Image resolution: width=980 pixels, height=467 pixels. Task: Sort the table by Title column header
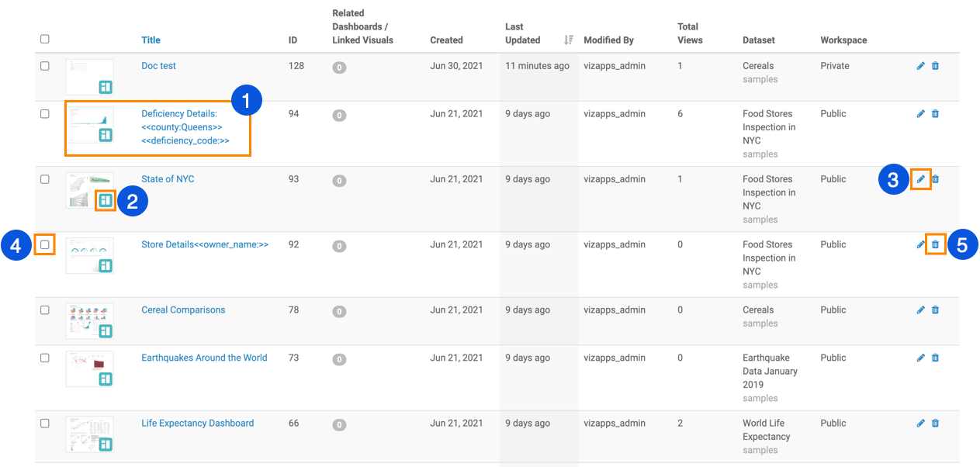tap(151, 40)
